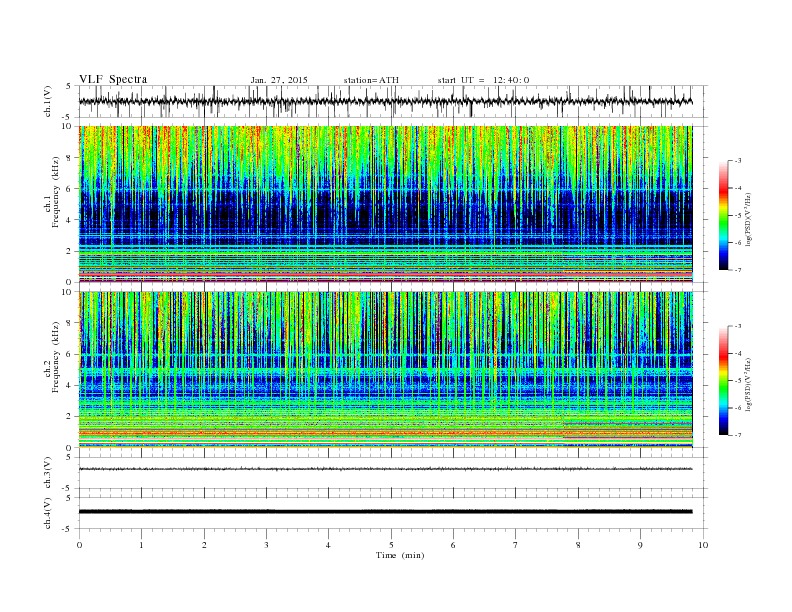
Task: Click the 'start UT = 12:40:0' label
Action: pyautogui.click(x=483, y=80)
